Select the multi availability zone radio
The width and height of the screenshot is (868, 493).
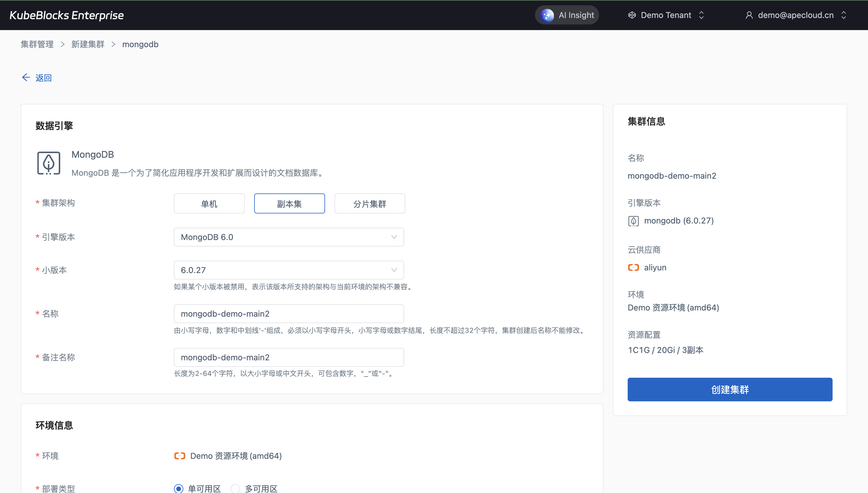[x=235, y=488]
